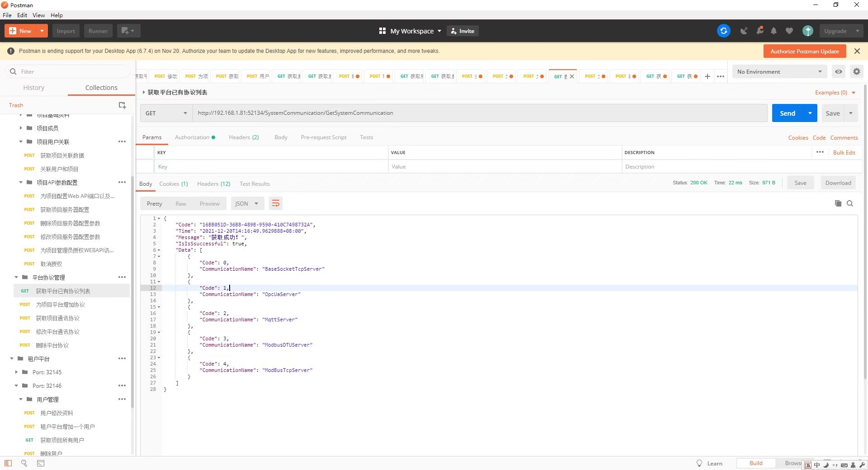Collapse the 项目用户关联 folder

coord(21,141)
